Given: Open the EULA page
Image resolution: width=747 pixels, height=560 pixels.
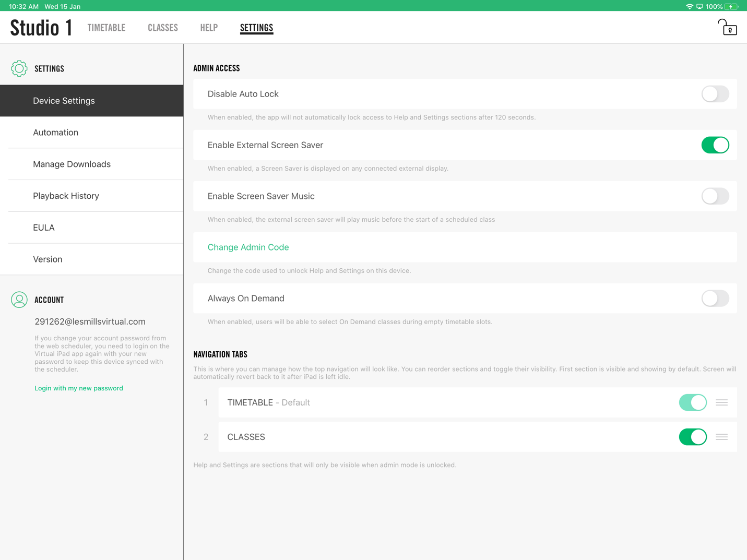Looking at the screenshot, I should click(x=92, y=228).
